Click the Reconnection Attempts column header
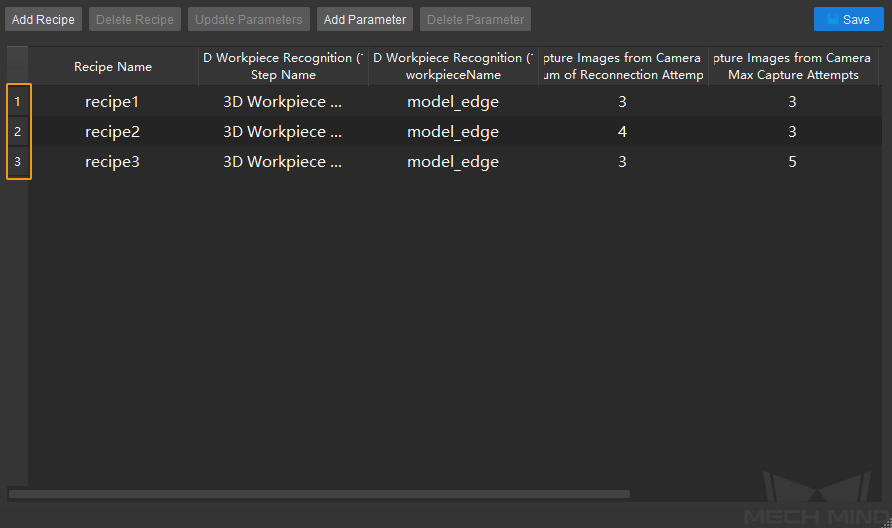 pyautogui.click(x=623, y=67)
